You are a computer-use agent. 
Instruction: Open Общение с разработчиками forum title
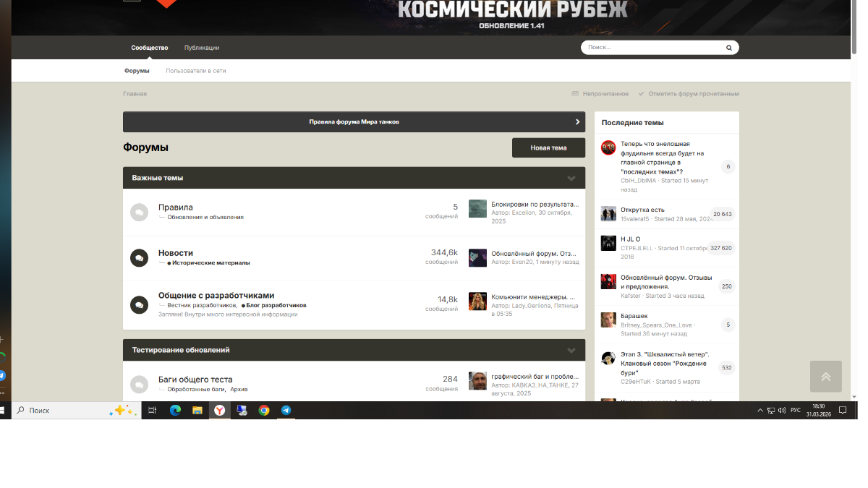[216, 296]
